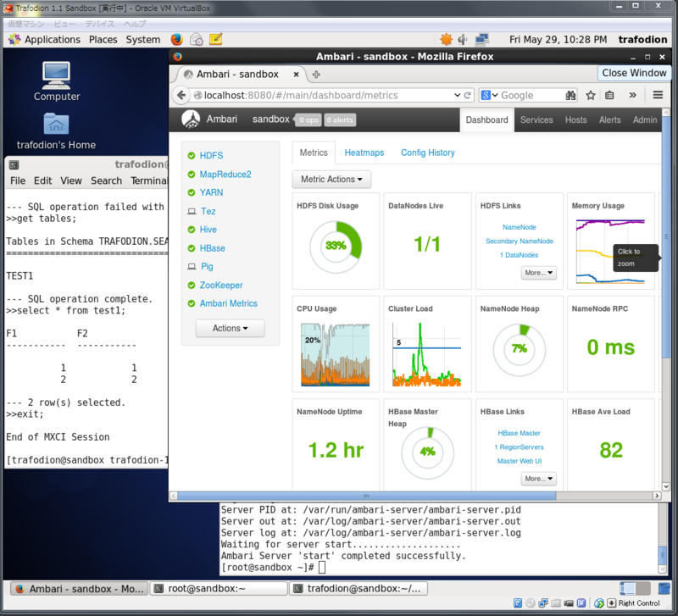Close the Ambari - sandbox tab
Viewport: 678px width, 616px height.
click(296, 75)
